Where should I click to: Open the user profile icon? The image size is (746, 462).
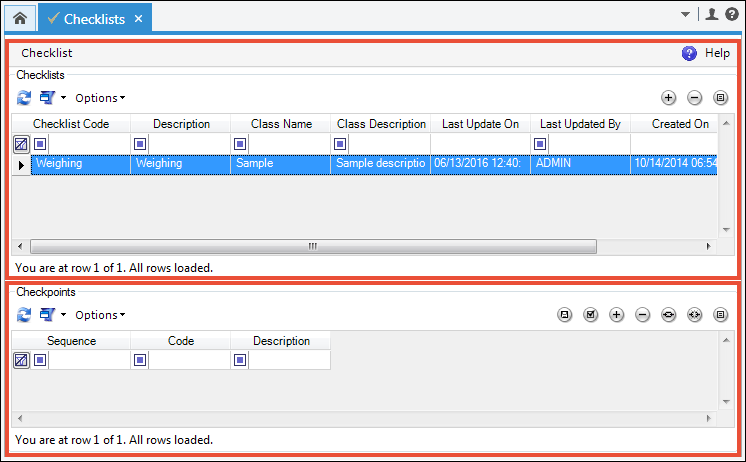point(712,14)
